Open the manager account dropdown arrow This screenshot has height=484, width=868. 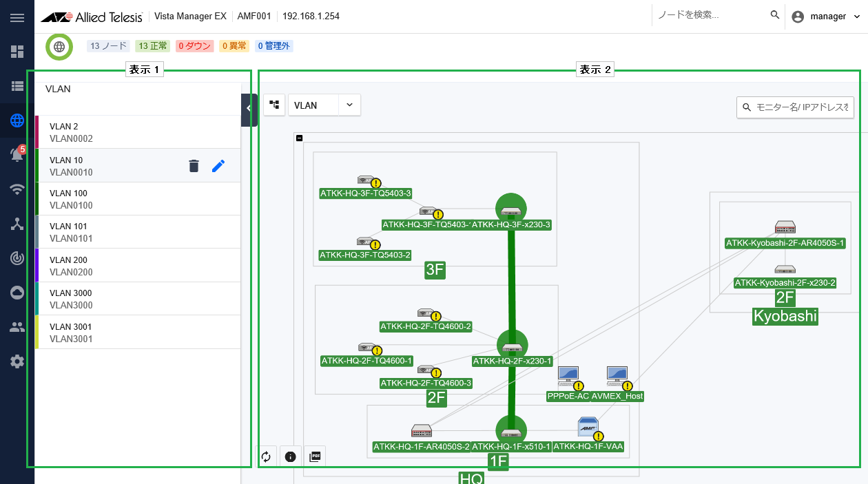[857, 17]
